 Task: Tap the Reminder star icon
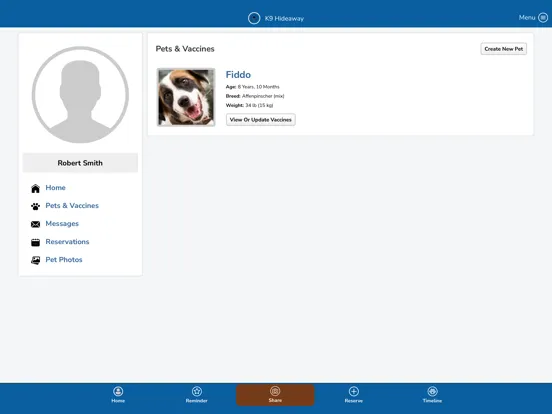click(x=197, y=391)
